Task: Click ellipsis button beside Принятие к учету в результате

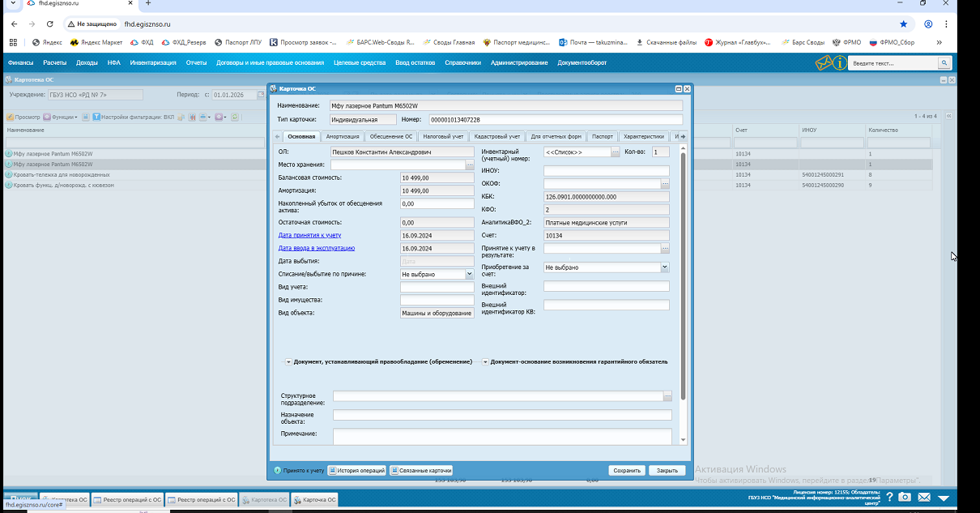Action: click(x=665, y=248)
